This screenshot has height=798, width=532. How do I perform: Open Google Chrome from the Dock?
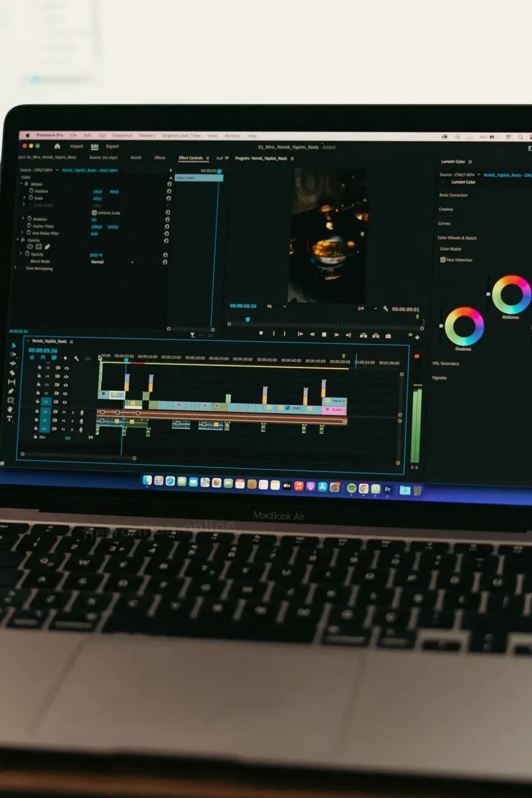363,488
